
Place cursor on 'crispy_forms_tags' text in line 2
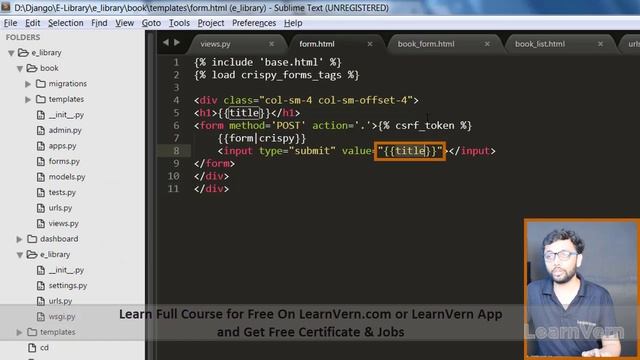pyautogui.click(x=291, y=75)
